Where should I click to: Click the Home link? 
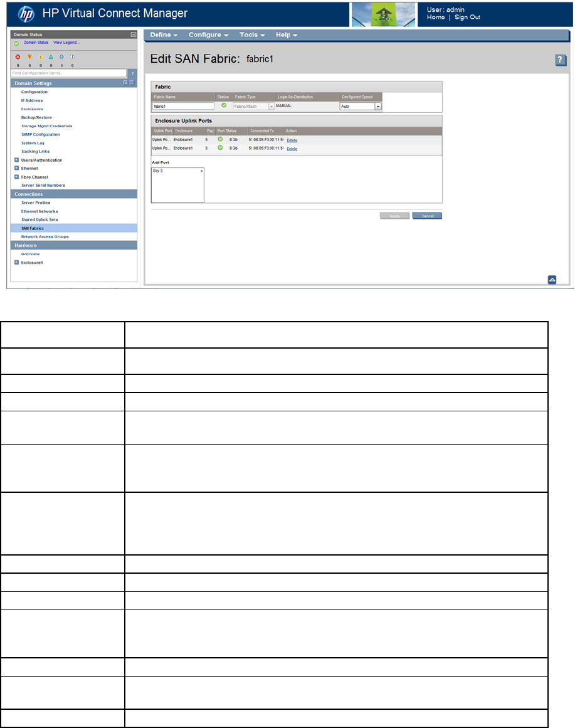tap(436, 17)
